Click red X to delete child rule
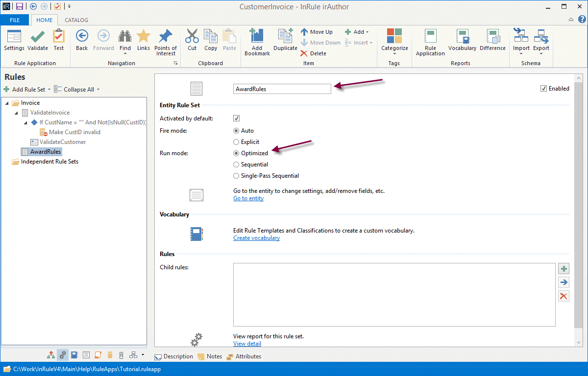Screen dimensions: 588x376 click(563, 296)
